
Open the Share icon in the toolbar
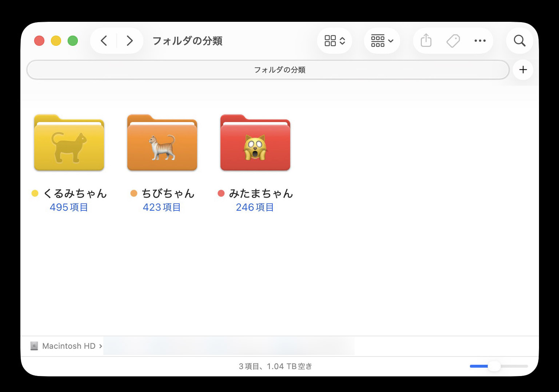[x=426, y=41]
